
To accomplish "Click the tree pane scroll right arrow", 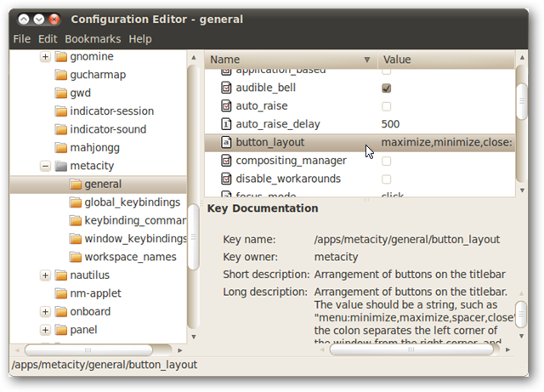I will (x=179, y=350).
